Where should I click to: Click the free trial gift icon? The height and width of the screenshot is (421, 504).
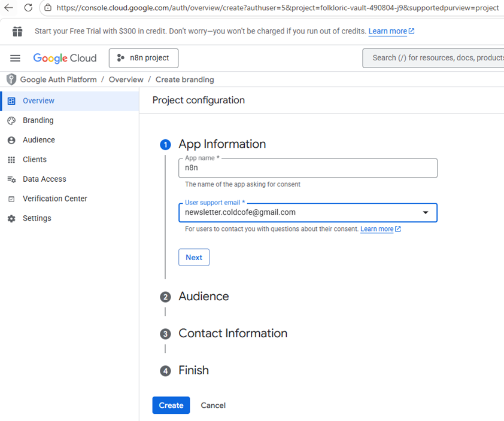coord(17,31)
